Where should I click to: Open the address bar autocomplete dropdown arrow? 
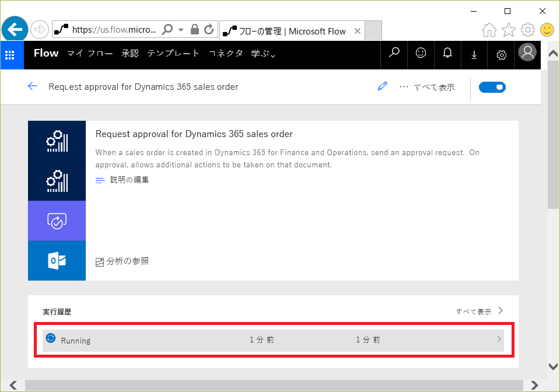(x=181, y=30)
